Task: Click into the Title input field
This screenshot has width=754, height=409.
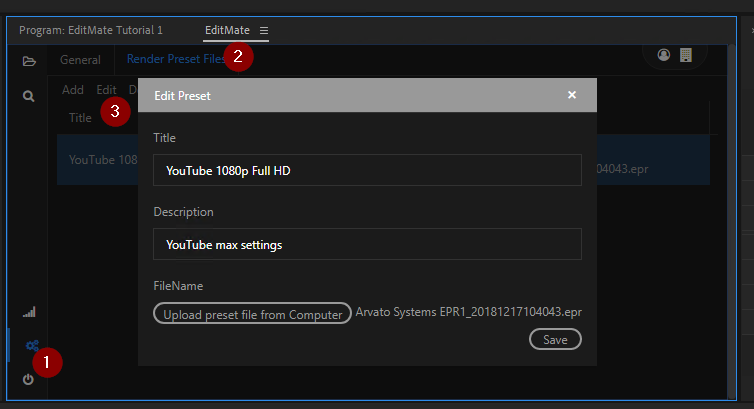Action: click(367, 170)
